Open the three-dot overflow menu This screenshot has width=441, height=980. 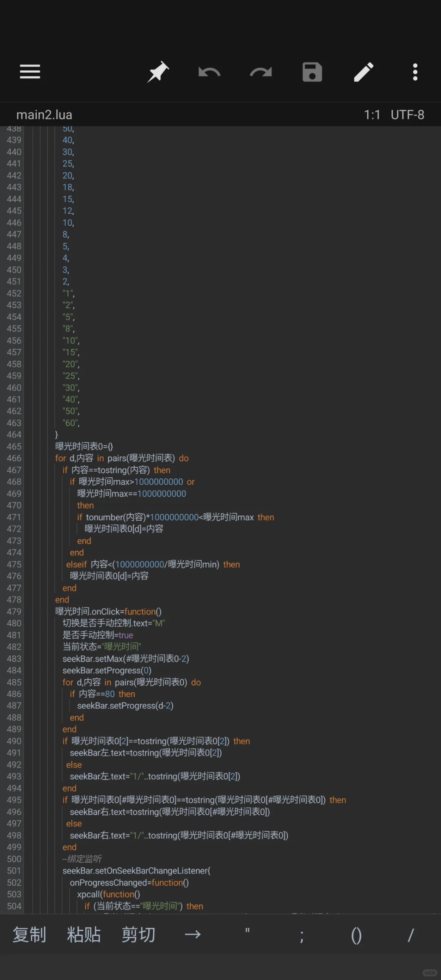click(415, 72)
